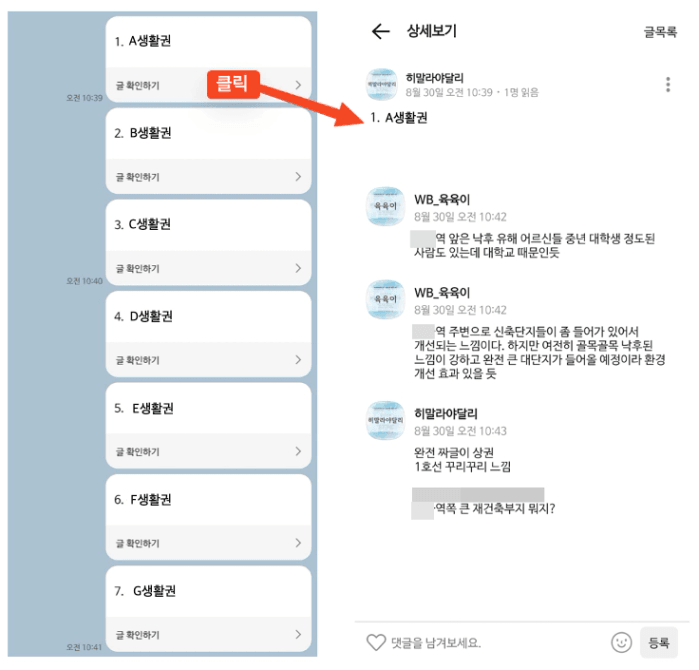Image resolution: width=699 pixels, height=670 pixels.
Task: Expand A생활권 card with chevron arrow
Action: click(x=298, y=85)
